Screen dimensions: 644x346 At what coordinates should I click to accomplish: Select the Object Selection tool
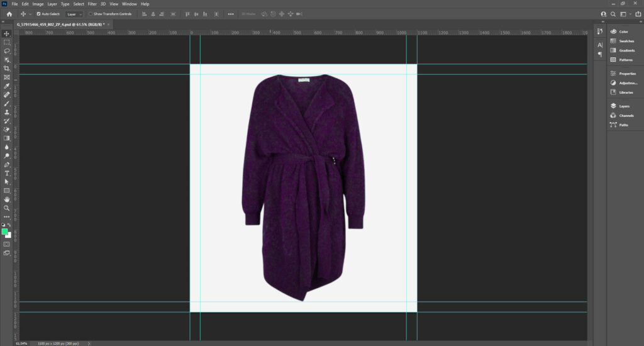pyautogui.click(x=6, y=60)
